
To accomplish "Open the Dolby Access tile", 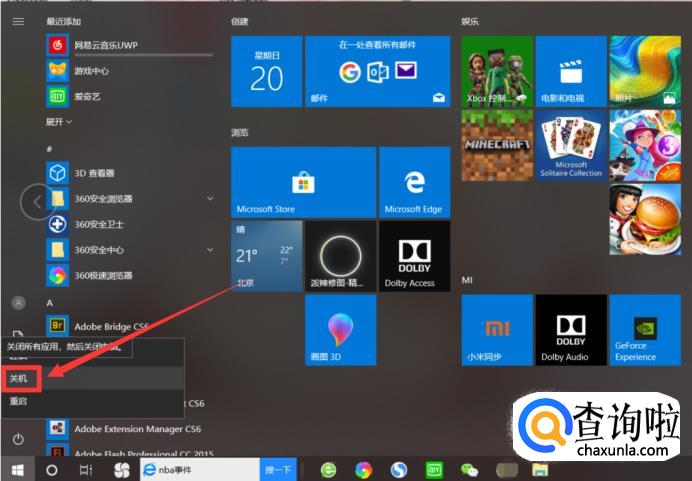I will click(415, 256).
